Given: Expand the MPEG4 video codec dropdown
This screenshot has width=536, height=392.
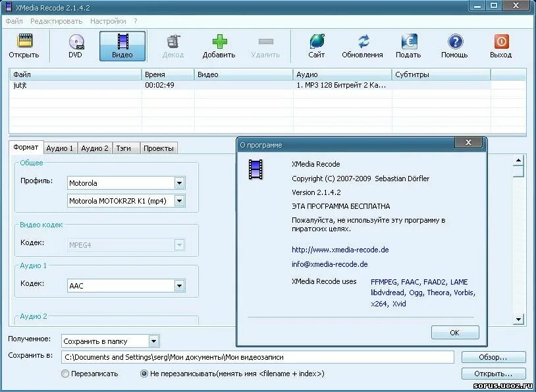Looking at the screenshot, I should click(x=180, y=244).
